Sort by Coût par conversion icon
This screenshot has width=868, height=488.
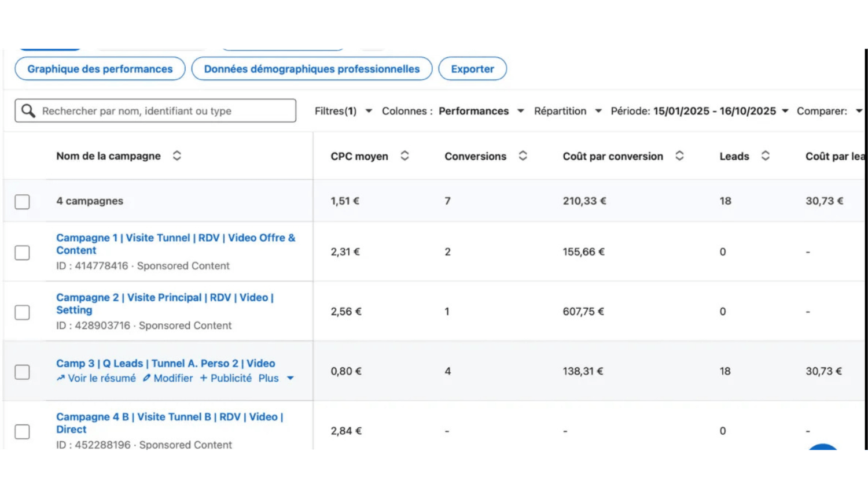pos(679,156)
